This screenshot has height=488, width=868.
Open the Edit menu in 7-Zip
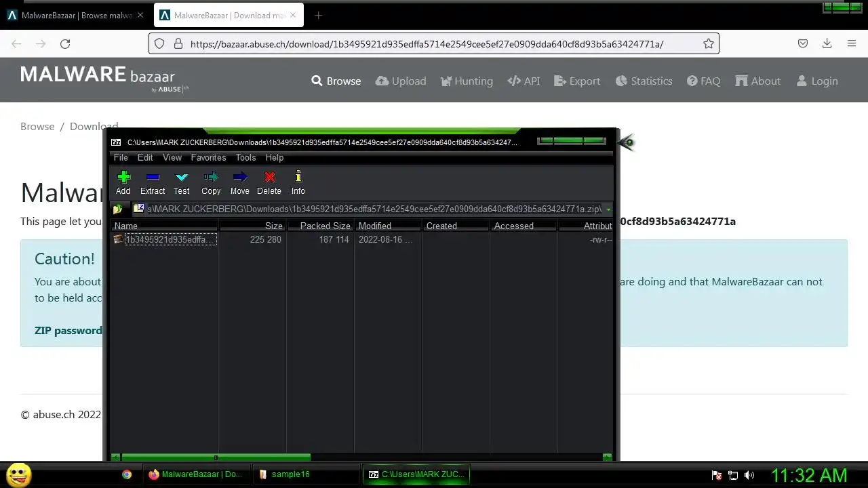145,157
